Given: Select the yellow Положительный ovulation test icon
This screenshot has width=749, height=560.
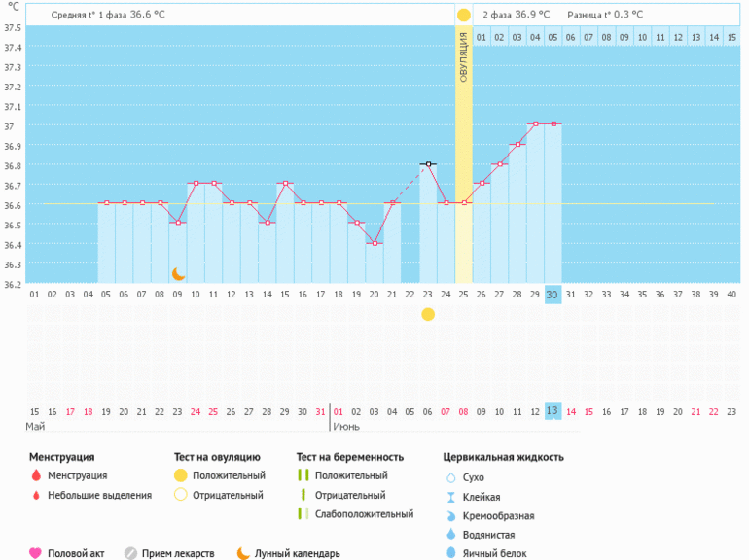Looking at the screenshot, I should click(x=180, y=475).
